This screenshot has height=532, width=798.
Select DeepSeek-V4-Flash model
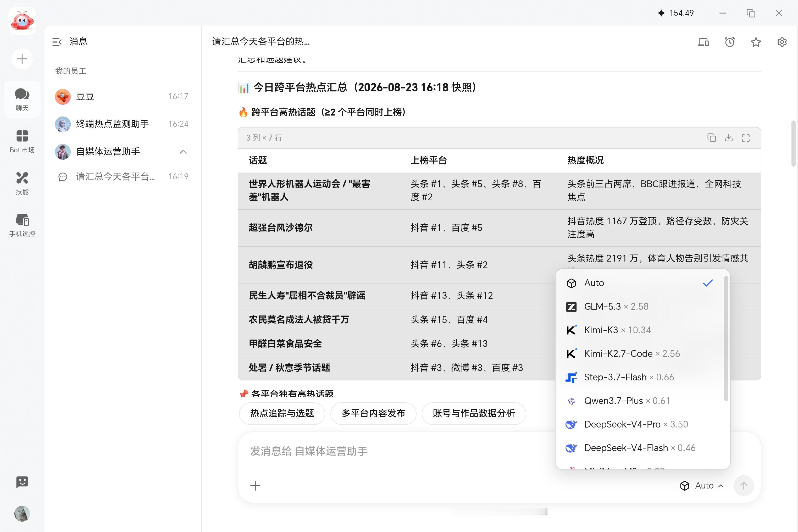click(640, 448)
